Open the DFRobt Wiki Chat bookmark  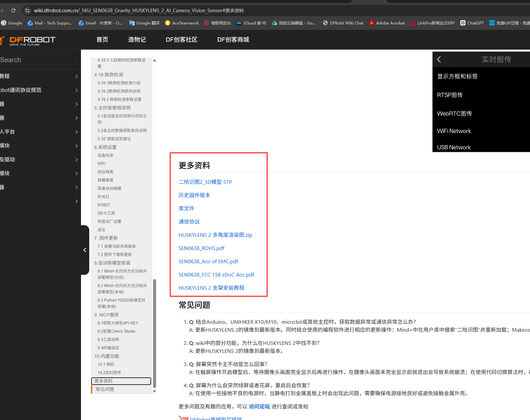pyautogui.click(x=343, y=23)
